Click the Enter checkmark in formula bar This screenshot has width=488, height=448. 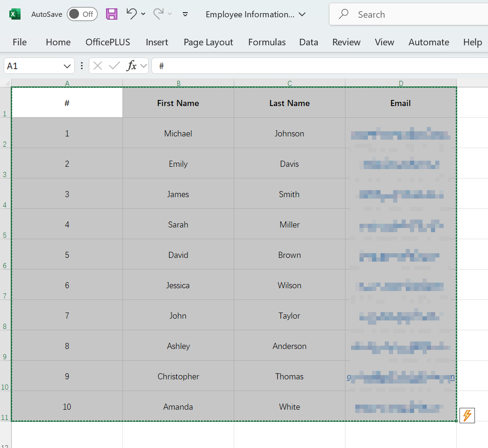pos(115,65)
